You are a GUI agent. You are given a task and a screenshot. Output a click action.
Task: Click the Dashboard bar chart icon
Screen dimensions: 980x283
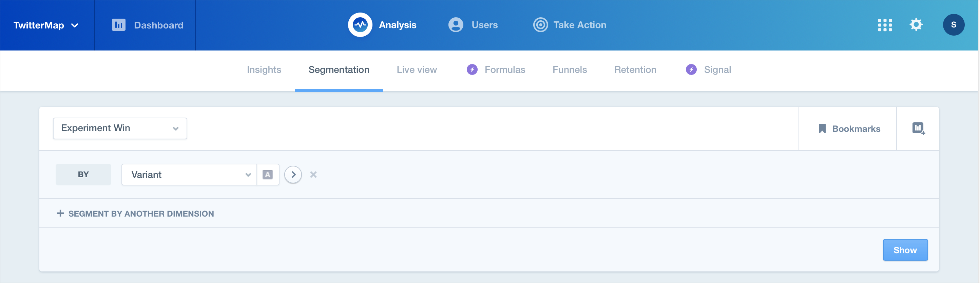[118, 25]
